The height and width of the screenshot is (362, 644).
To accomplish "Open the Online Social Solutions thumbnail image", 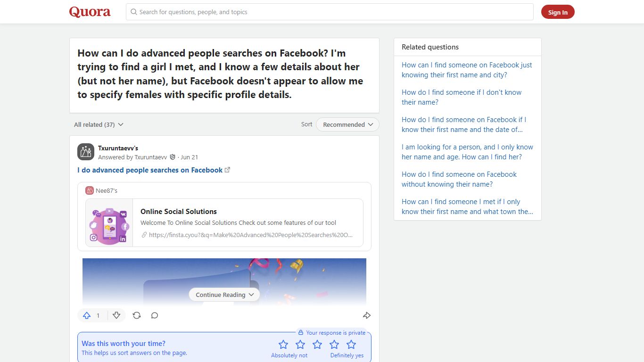I will [x=109, y=223].
